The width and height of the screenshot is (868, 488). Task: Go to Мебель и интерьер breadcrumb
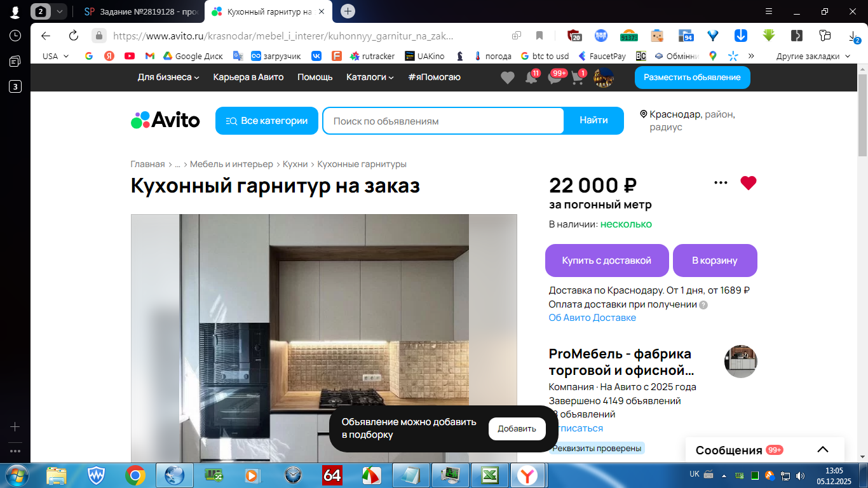231,164
